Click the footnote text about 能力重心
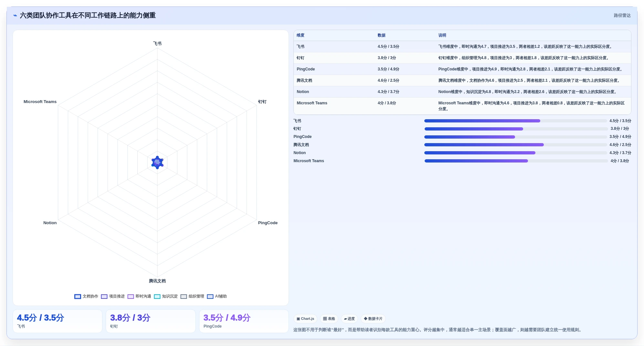The width and height of the screenshot is (644, 346). coord(438,330)
